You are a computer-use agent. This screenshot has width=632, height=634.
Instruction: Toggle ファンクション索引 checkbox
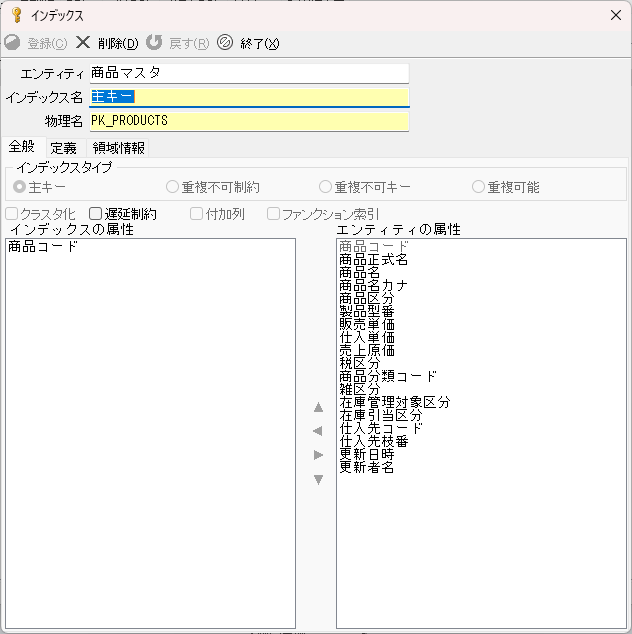point(273,213)
